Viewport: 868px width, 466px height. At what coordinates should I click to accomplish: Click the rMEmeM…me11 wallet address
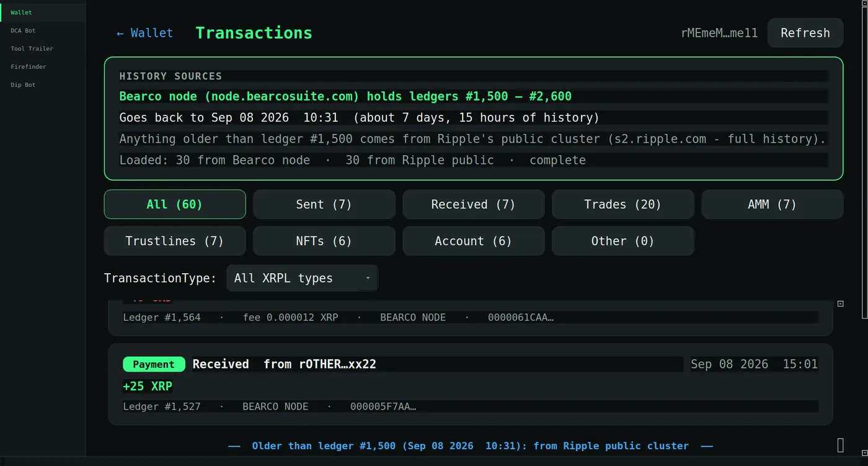[x=719, y=34]
